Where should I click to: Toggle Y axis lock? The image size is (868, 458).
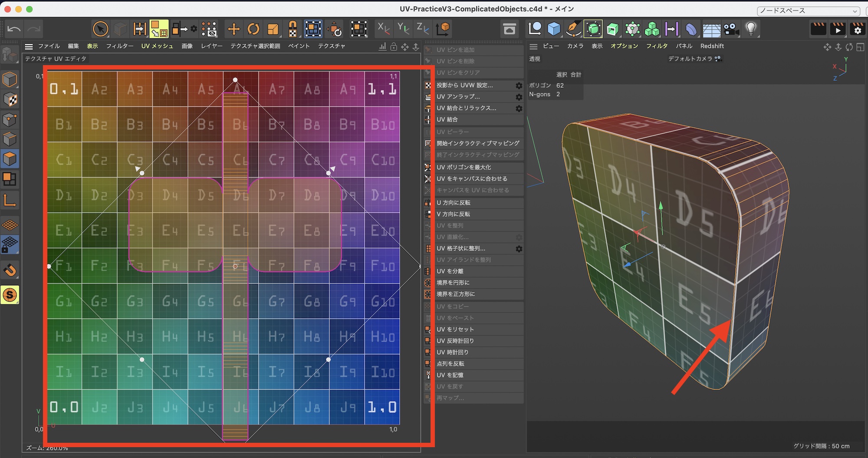point(403,29)
